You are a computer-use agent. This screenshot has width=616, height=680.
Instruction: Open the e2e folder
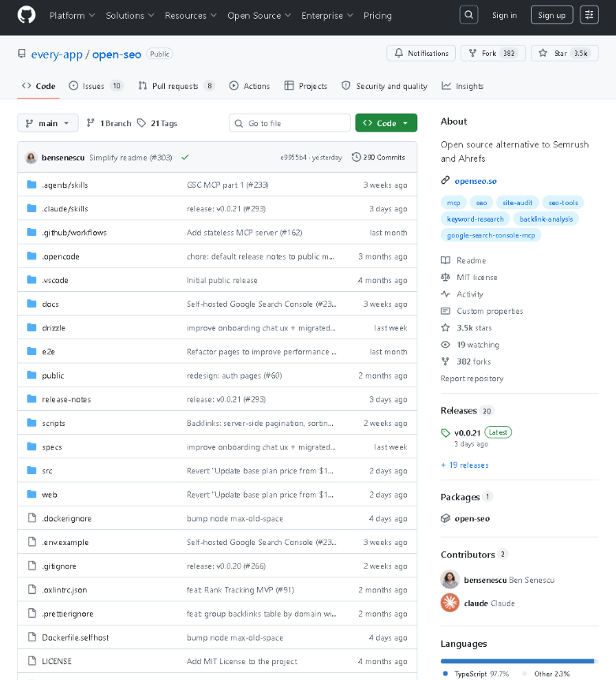48,352
